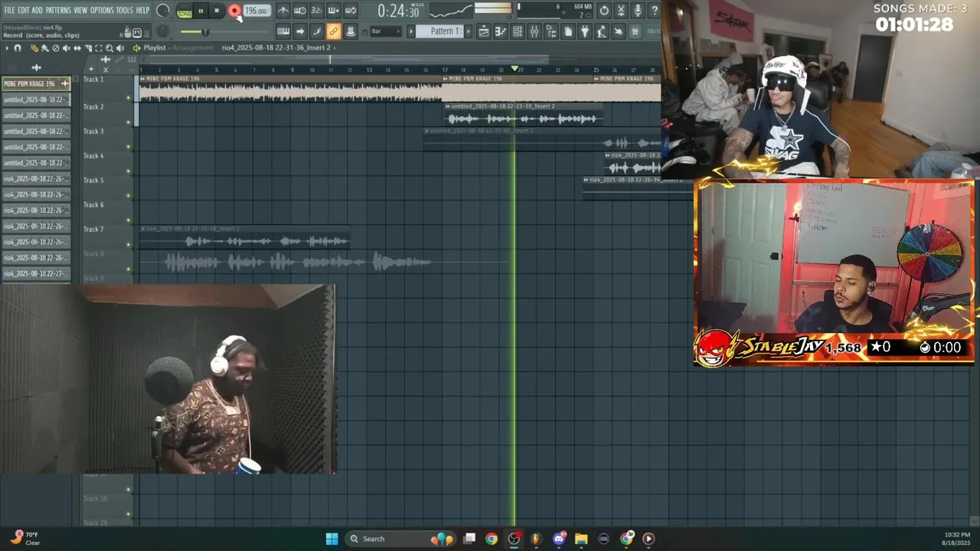This screenshot has height=551, width=980.
Task: Click the tempo tapper icon
Action: tap(602, 31)
